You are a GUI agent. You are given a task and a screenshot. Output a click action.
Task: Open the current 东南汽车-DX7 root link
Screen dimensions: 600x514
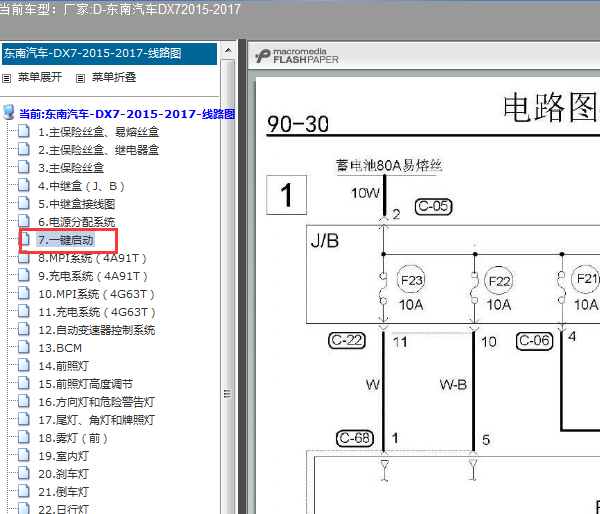click(127, 114)
